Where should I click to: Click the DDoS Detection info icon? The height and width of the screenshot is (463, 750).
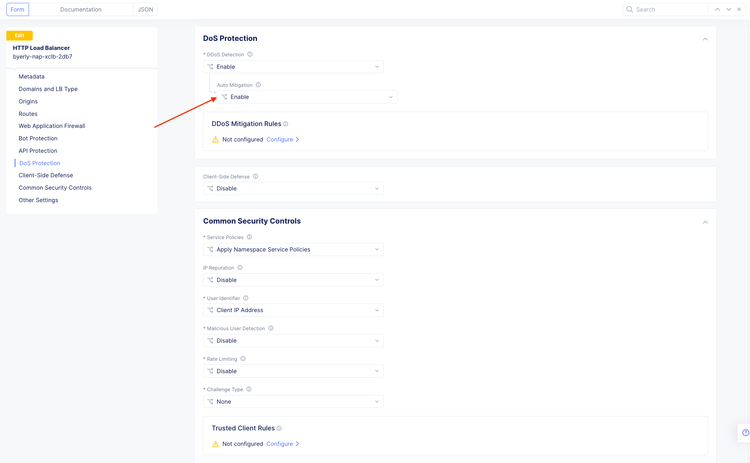(250, 55)
